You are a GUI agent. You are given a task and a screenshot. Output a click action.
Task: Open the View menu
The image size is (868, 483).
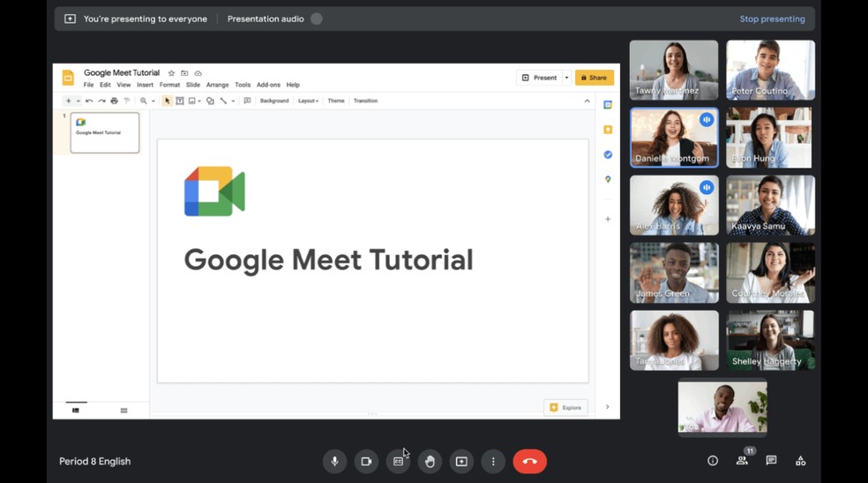pos(123,85)
